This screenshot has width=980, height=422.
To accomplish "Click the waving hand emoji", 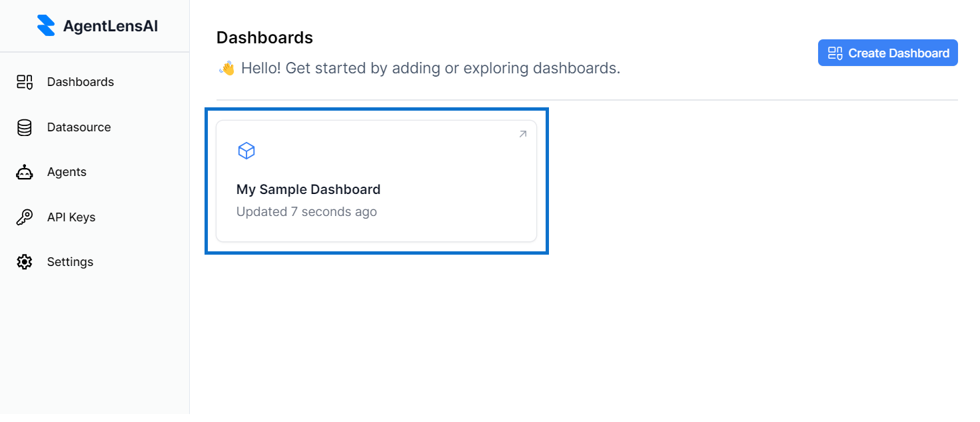I will [227, 68].
